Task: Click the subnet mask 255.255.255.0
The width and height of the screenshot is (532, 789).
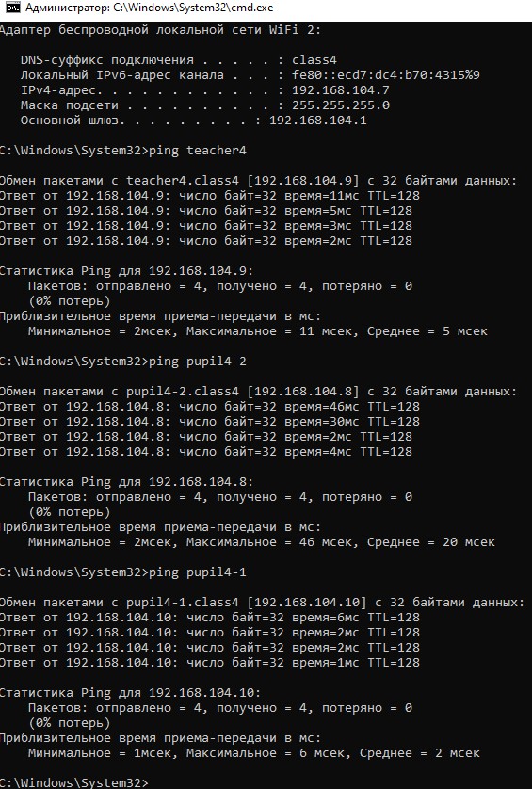Action: [340, 105]
